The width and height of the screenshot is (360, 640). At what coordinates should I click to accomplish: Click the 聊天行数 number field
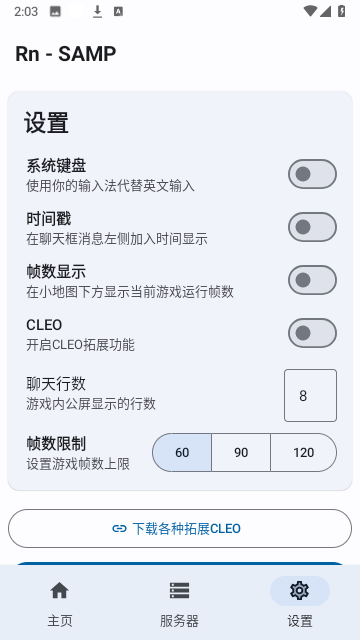click(x=311, y=396)
